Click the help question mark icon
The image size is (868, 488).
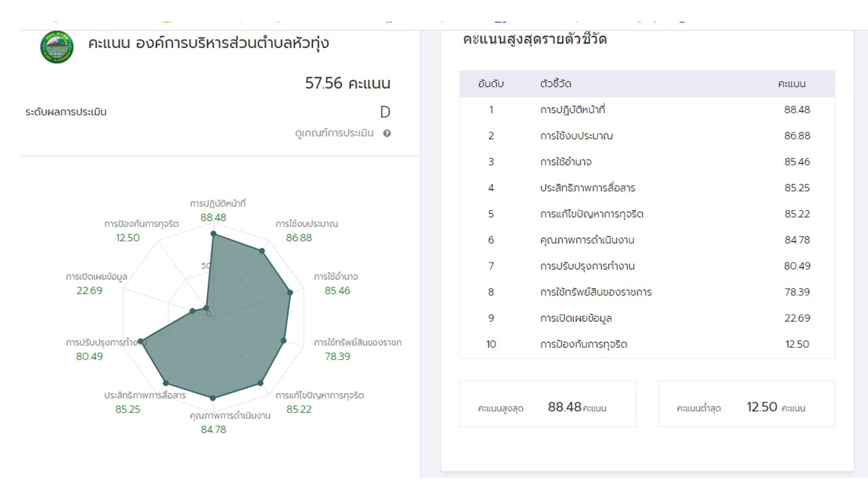tap(387, 134)
